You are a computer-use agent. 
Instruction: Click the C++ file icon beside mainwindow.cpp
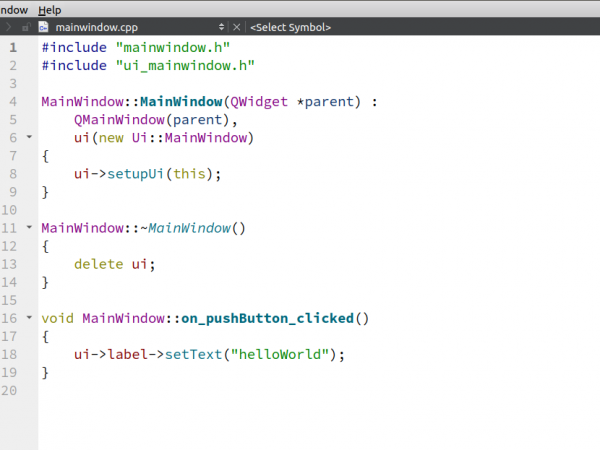(x=45, y=27)
